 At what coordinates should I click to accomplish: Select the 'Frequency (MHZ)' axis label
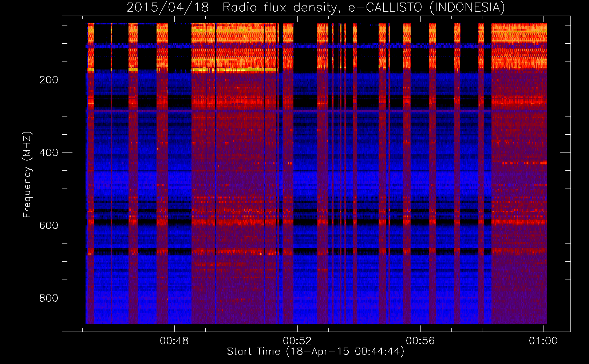tap(27, 174)
